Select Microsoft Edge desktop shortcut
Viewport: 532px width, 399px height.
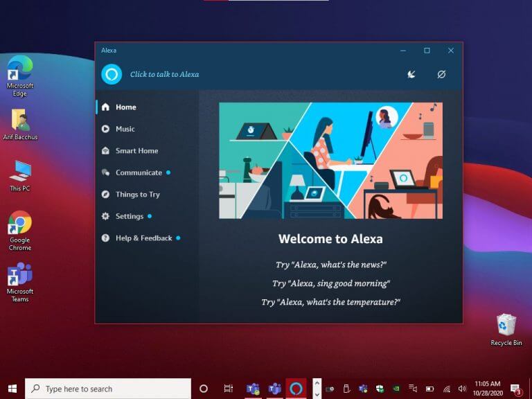(x=19, y=76)
